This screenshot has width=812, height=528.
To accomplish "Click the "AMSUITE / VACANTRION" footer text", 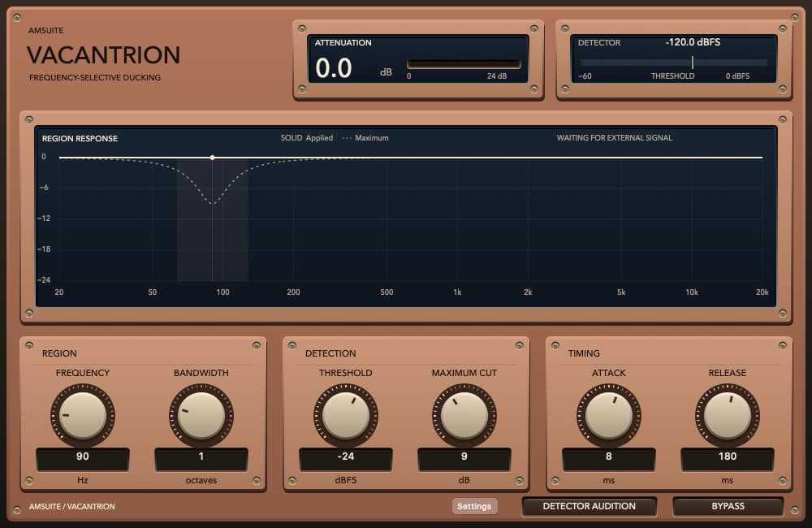I will (72, 506).
